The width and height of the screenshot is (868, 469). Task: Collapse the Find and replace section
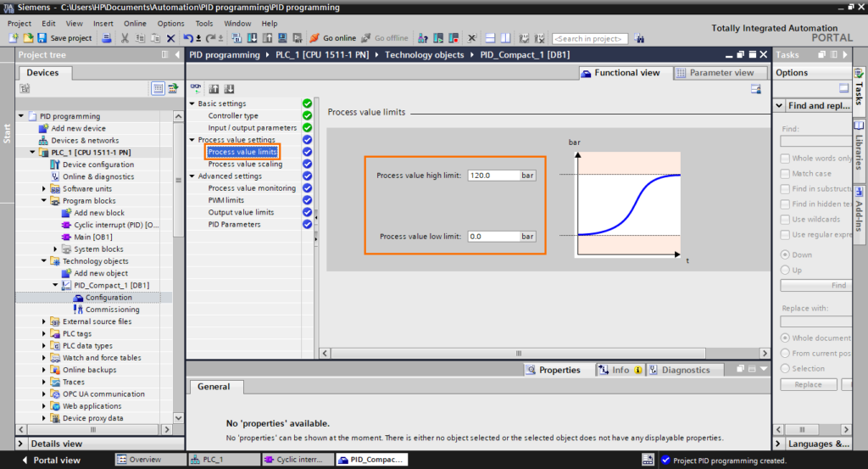click(x=780, y=105)
